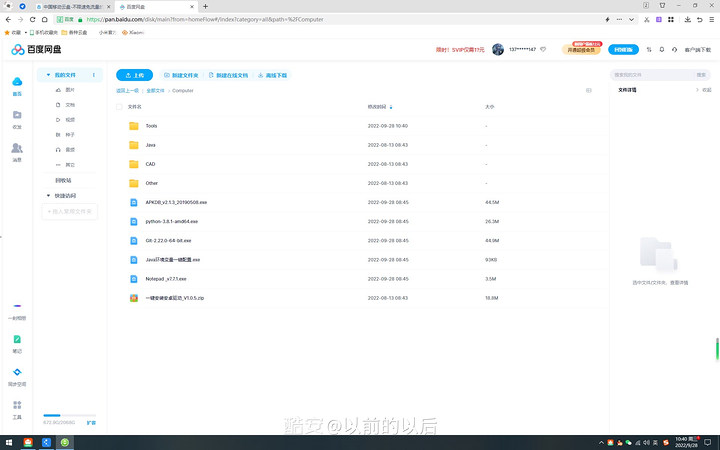Click the browser home button

click(45, 19)
